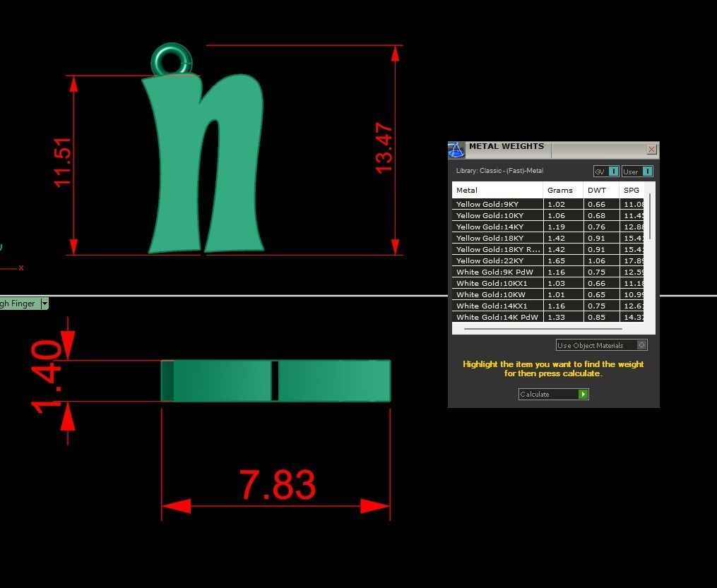Viewport: 717px width, 588px height.
Task: Click the 1.19 grams cell for 14KY
Action: click(x=563, y=227)
